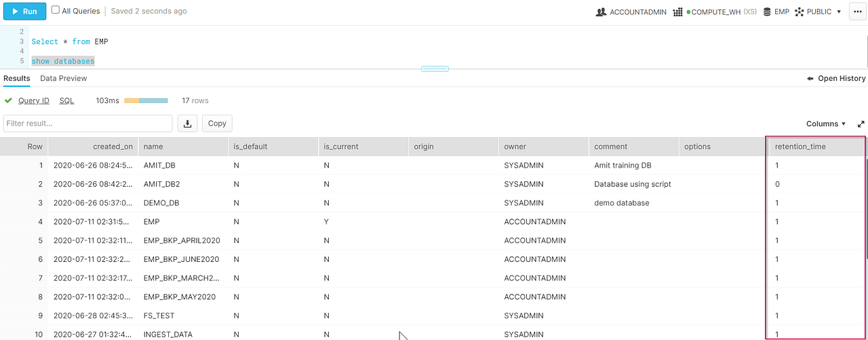Viewport: 868px width, 340px height.
Task: Open the EMP database context selector
Action: pos(776,12)
